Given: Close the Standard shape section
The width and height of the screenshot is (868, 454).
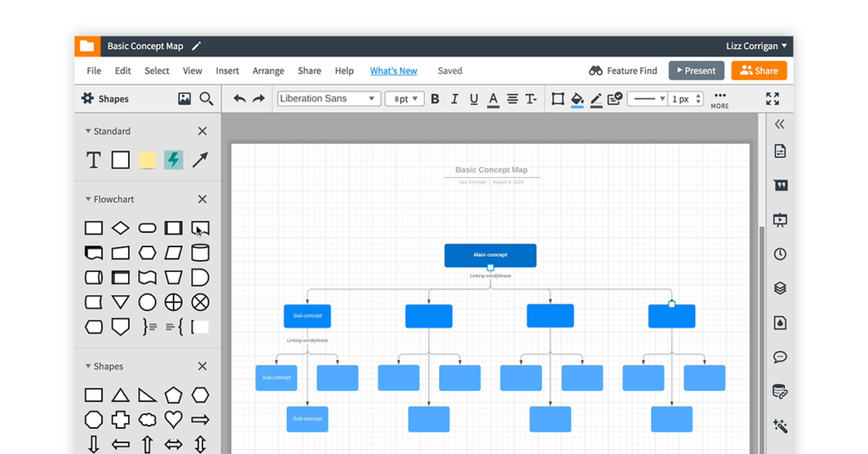Looking at the screenshot, I should [203, 131].
